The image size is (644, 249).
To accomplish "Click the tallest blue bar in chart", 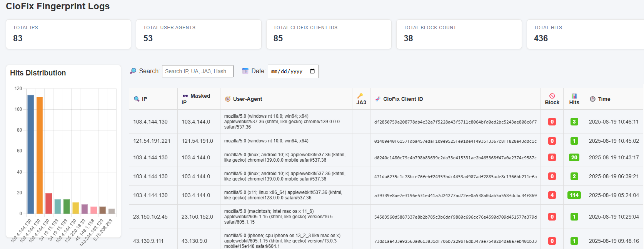I will [x=30, y=154].
